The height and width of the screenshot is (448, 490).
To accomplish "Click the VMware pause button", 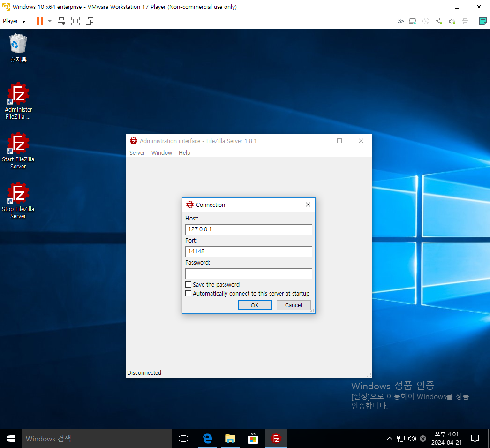I will pyautogui.click(x=40, y=21).
